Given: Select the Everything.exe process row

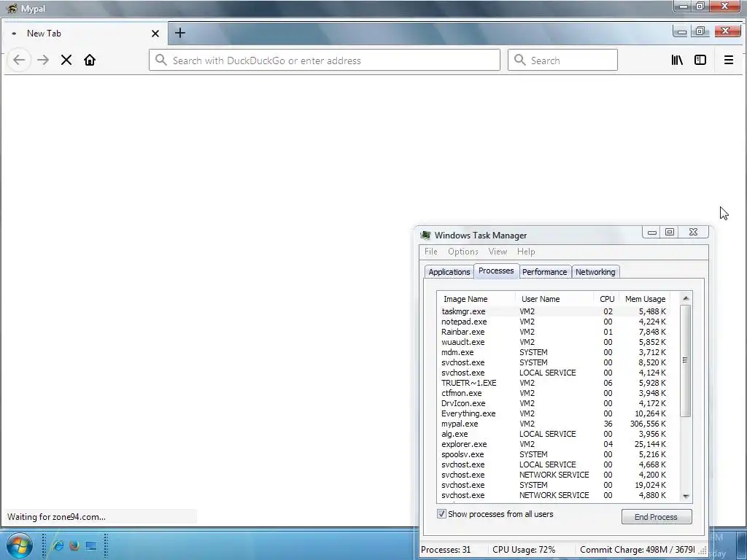Looking at the screenshot, I should pyautogui.click(x=554, y=413).
